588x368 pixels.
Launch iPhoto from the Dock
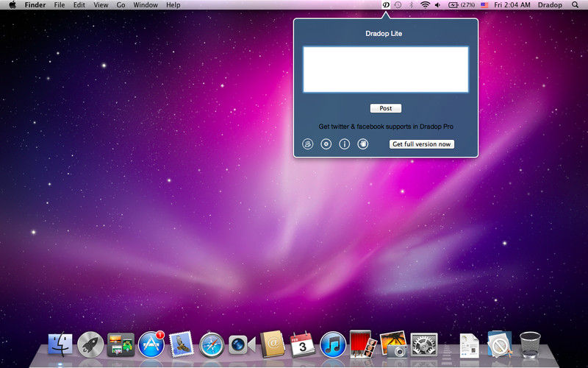pos(393,344)
